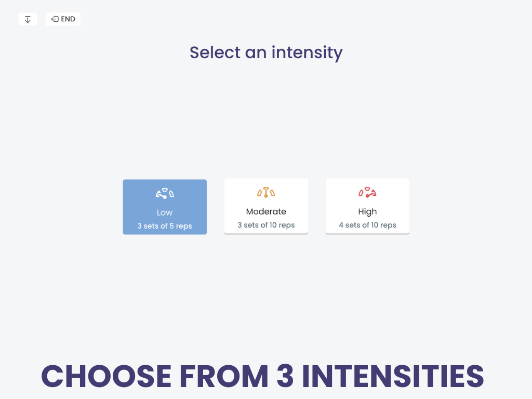Click the "3 sets of 5 reps" text
Viewport: 532px width, 399px height.
point(165,226)
